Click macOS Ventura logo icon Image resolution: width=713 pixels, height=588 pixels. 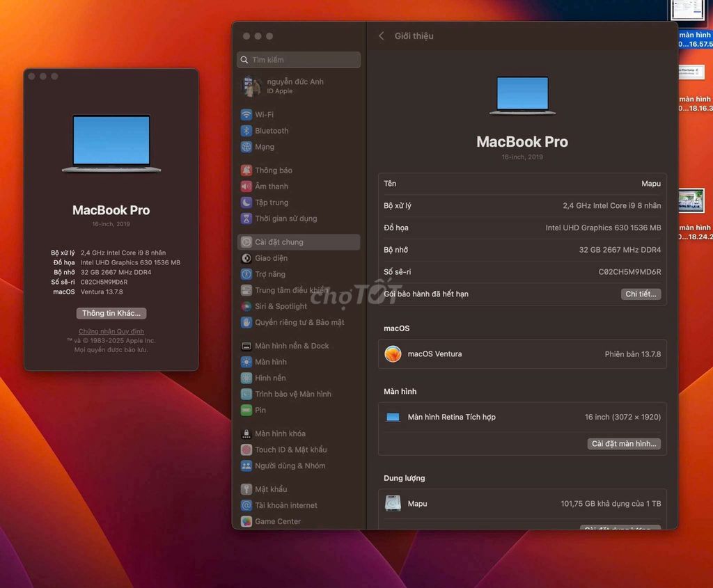(x=393, y=354)
